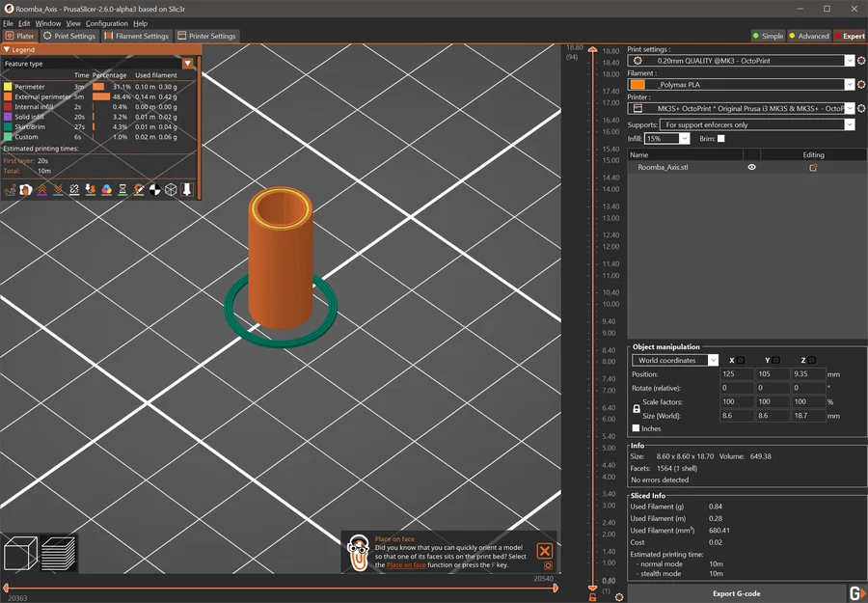Click the Export G-code button
Image resolution: width=868 pixels, height=603 pixels.
tap(736, 593)
